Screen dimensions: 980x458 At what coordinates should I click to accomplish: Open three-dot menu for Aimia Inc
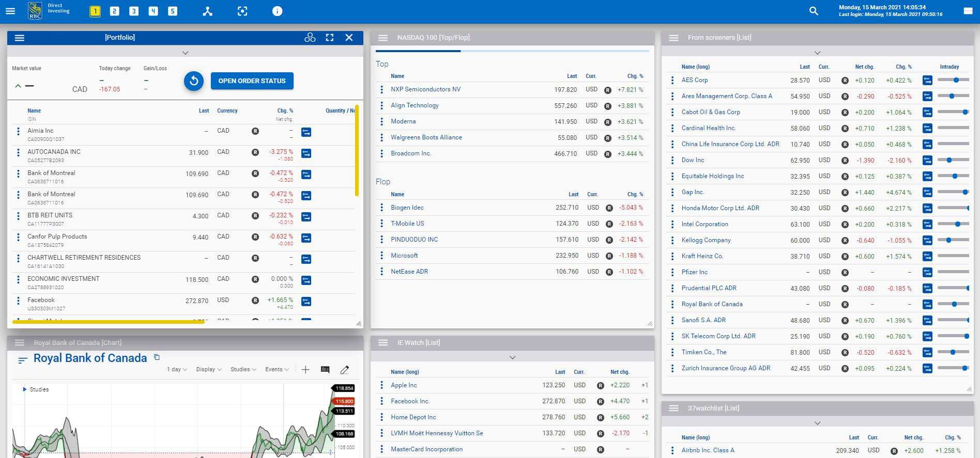tap(18, 131)
